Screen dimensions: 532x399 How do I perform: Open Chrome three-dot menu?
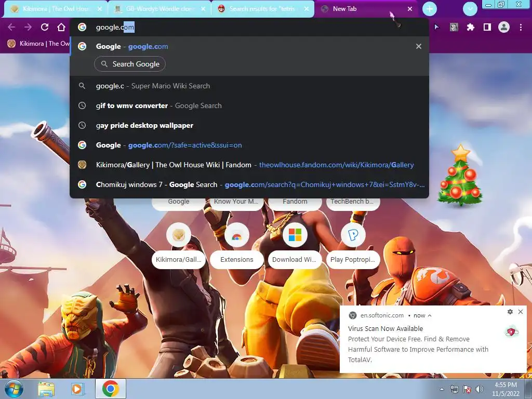[x=521, y=27]
